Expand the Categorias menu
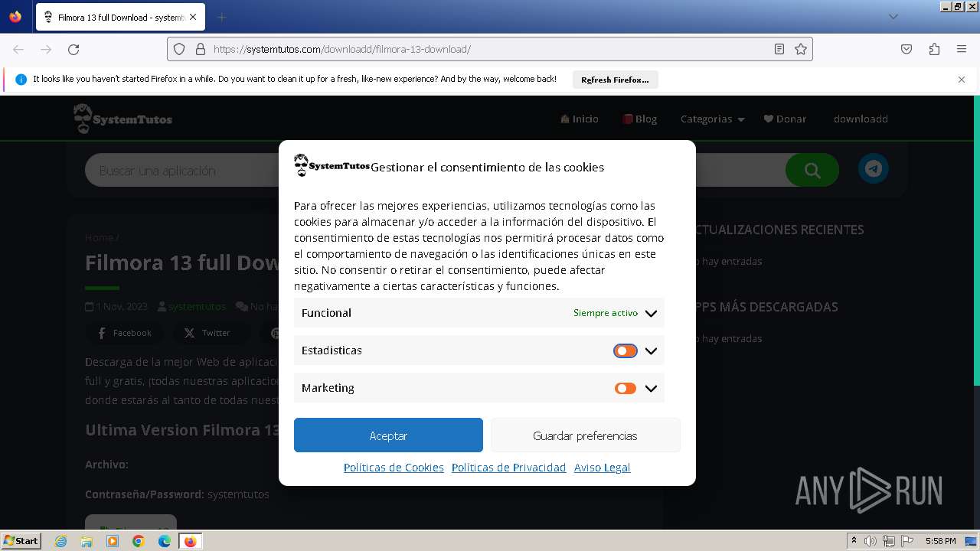The height and width of the screenshot is (551, 980). coord(712,119)
